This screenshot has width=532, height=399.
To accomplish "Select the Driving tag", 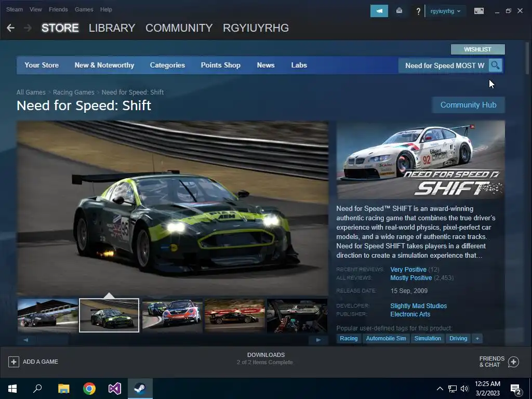I will (x=458, y=338).
